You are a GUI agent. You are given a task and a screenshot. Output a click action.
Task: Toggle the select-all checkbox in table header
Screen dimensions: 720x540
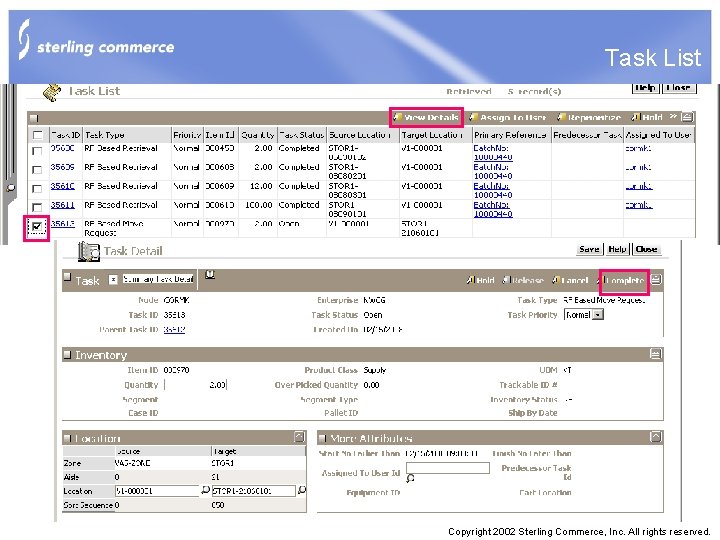pos(38,135)
